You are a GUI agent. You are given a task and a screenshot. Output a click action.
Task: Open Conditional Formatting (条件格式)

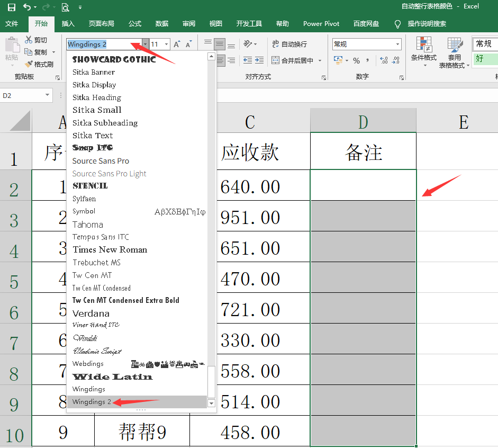pos(424,52)
